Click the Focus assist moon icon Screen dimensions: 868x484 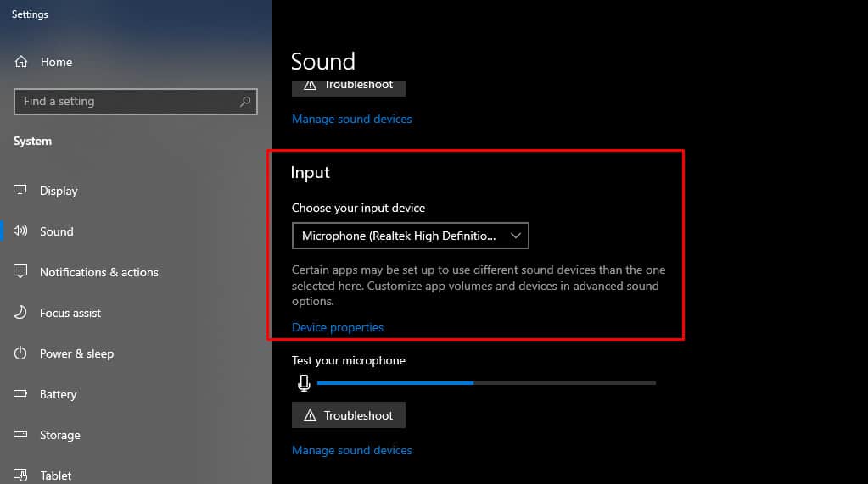[20, 312]
